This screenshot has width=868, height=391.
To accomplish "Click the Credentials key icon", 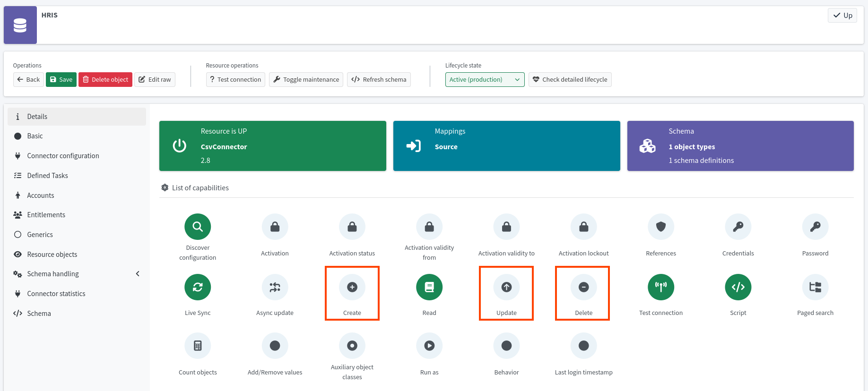I will tap(738, 227).
